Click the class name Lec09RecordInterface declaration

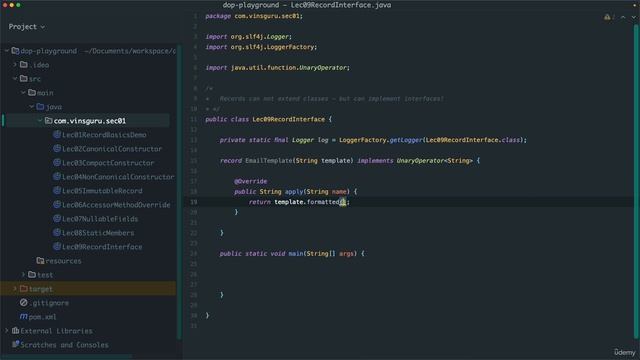coord(289,120)
